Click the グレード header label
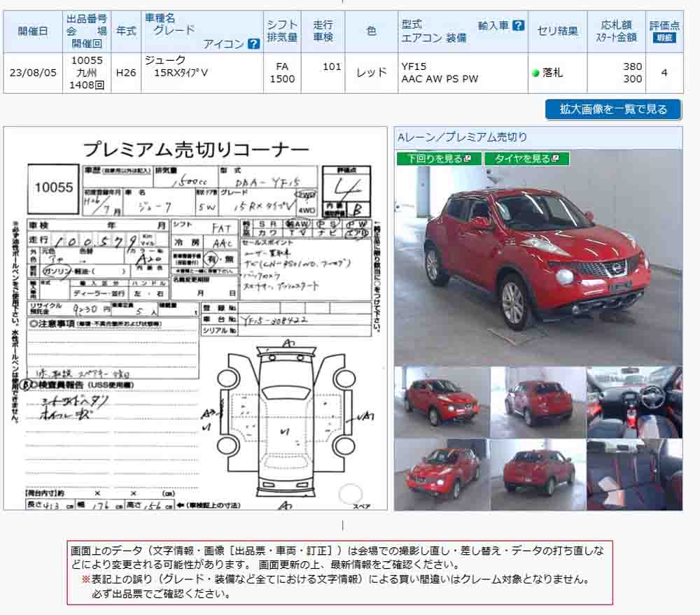Viewport: 700px width, 615px height. click(x=174, y=30)
